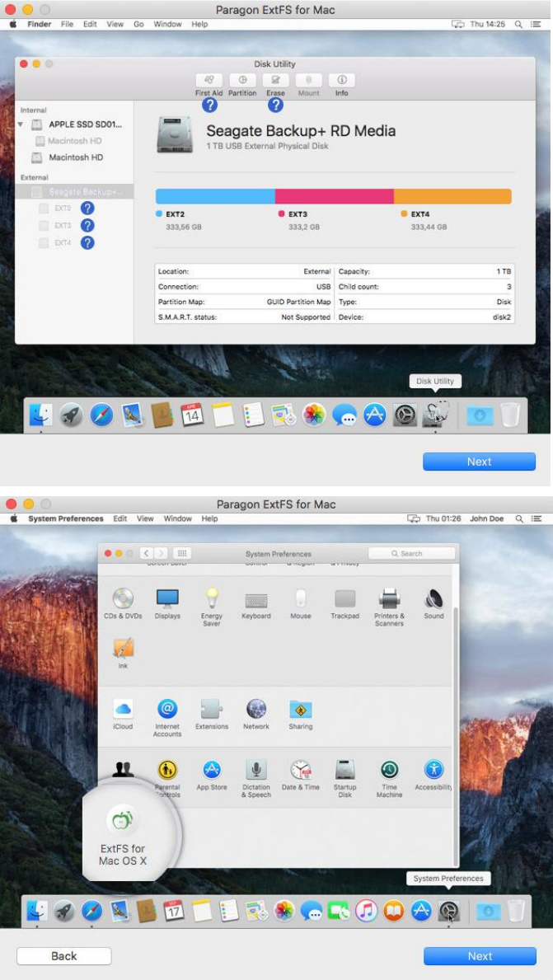Image resolution: width=553 pixels, height=980 pixels.
Task: Launch FaceTime from the dock
Action: click(x=339, y=911)
